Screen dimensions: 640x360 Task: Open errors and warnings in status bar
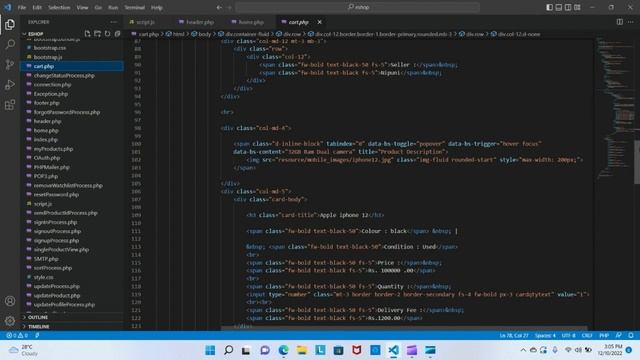tap(17, 335)
